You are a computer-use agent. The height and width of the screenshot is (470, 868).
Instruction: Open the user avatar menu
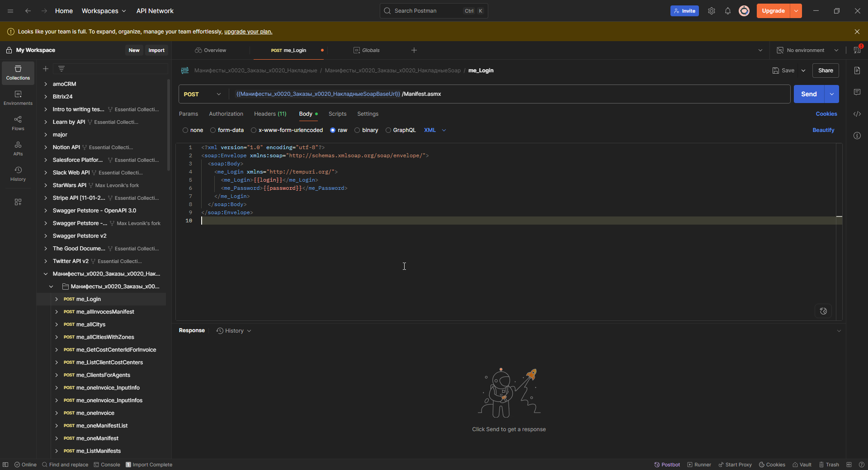[744, 11]
